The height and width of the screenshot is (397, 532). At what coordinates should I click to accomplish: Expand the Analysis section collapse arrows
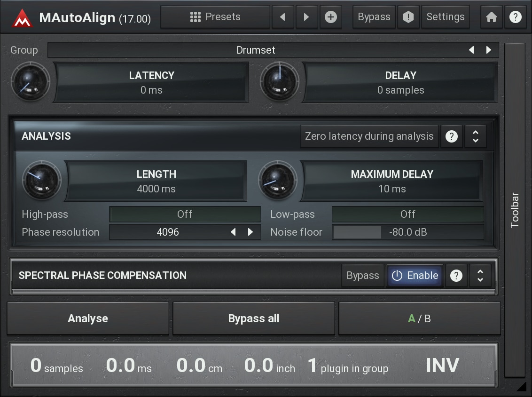coord(476,136)
